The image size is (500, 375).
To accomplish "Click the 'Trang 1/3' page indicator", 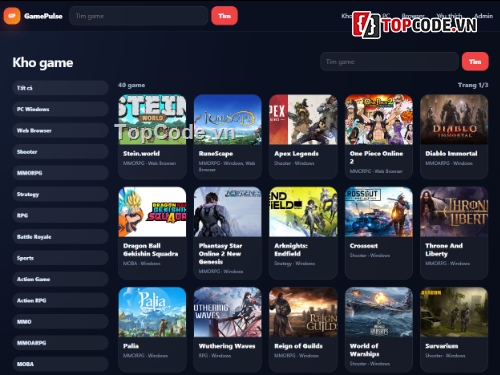I will (473, 85).
